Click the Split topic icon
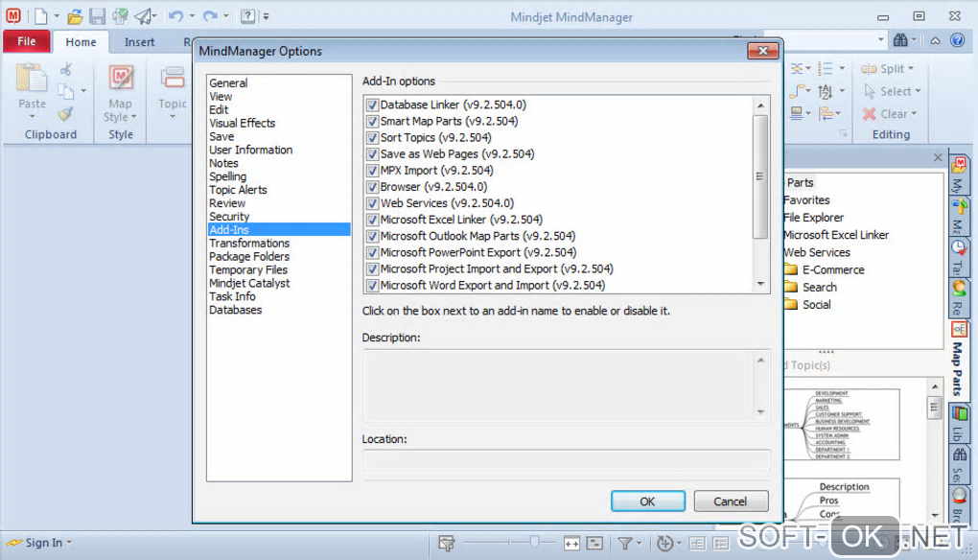The width and height of the screenshot is (978, 560). [x=869, y=69]
